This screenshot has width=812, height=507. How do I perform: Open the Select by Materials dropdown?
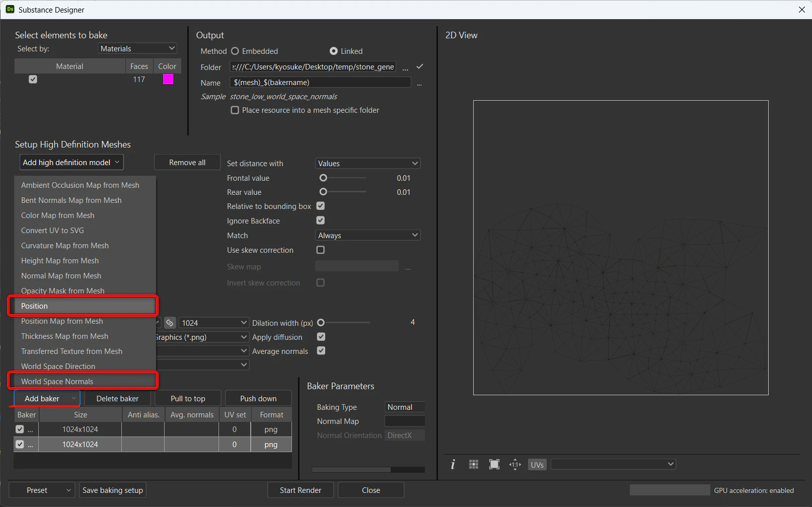(137, 48)
